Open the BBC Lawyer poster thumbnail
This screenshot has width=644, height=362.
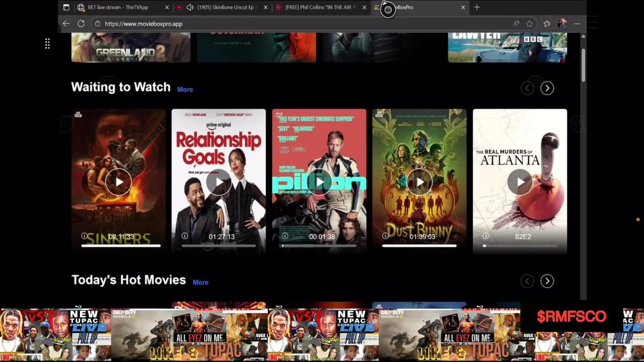(507, 48)
